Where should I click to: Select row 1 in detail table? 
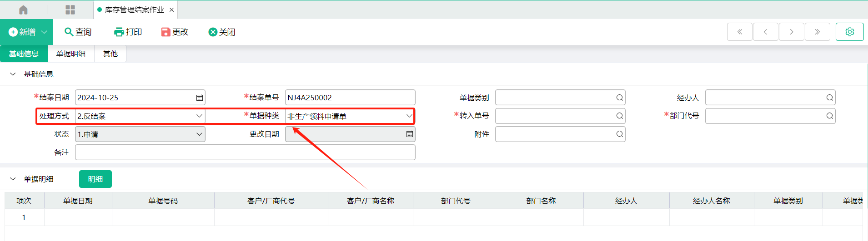[x=433, y=217]
